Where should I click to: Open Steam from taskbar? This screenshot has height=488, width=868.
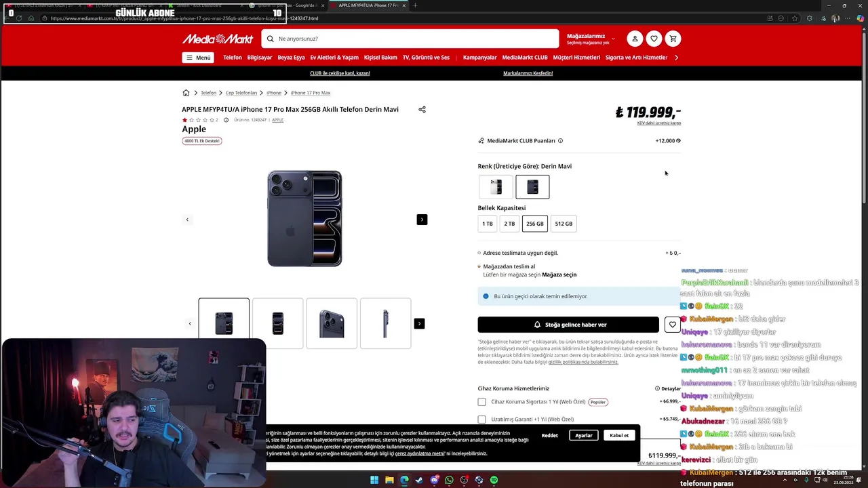(x=419, y=481)
